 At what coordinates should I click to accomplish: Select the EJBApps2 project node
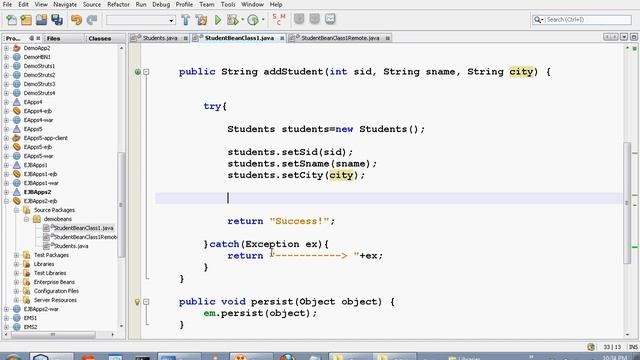click(x=37, y=192)
